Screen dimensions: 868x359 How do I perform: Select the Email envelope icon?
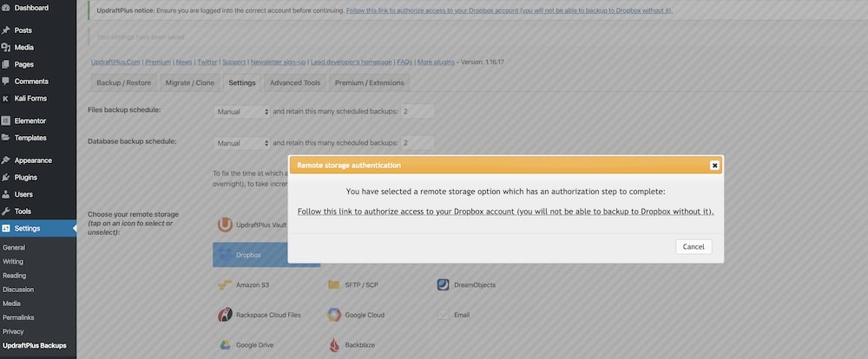click(x=443, y=315)
